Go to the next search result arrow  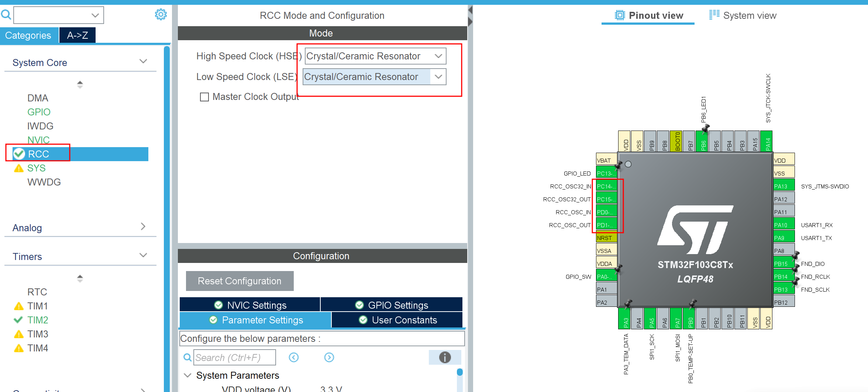click(329, 357)
